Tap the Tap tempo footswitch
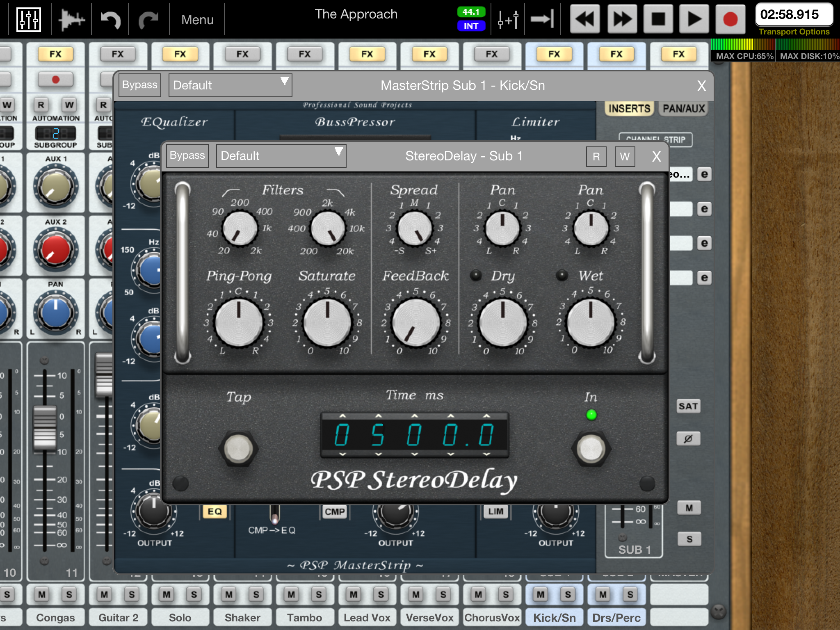This screenshot has width=840, height=630. 239,449
